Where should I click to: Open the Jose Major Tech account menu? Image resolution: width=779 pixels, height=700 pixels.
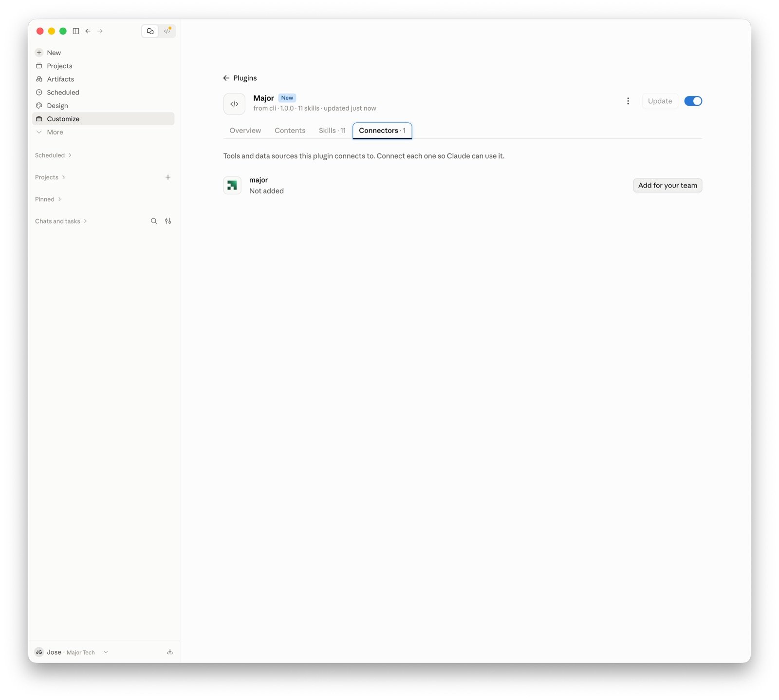pos(72,652)
